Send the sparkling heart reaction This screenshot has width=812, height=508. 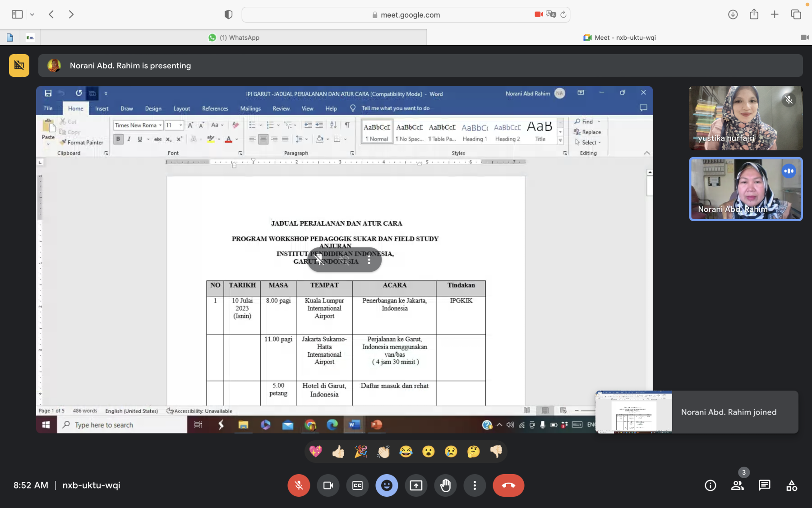tap(316, 451)
